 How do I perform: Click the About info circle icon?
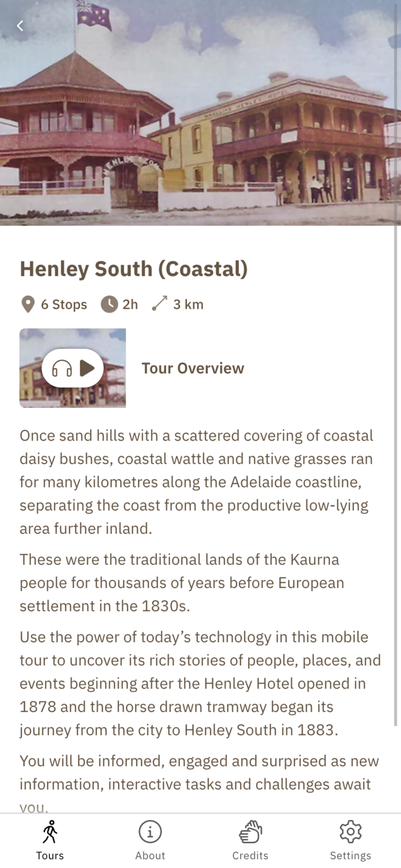click(150, 832)
